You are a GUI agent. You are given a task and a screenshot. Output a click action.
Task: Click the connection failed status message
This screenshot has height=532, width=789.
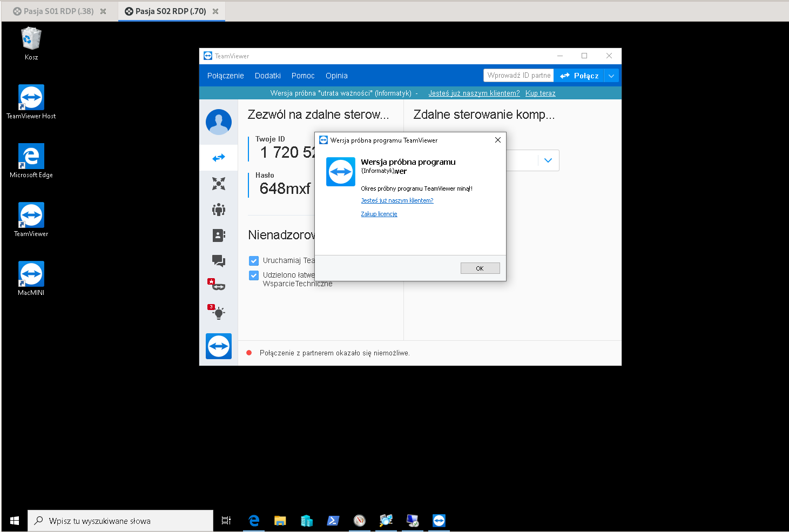point(335,353)
